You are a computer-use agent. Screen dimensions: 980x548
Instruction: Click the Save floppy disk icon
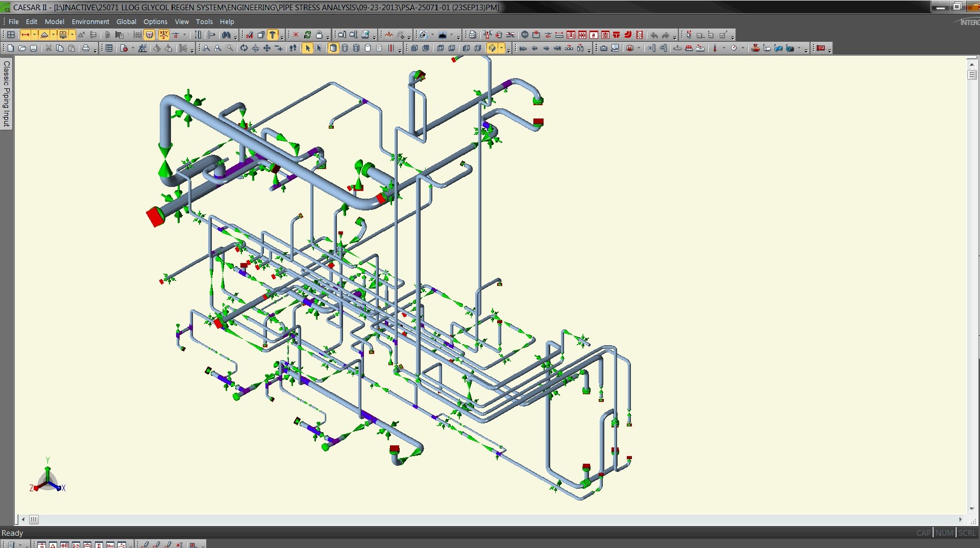pyautogui.click(x=34, y=48)
